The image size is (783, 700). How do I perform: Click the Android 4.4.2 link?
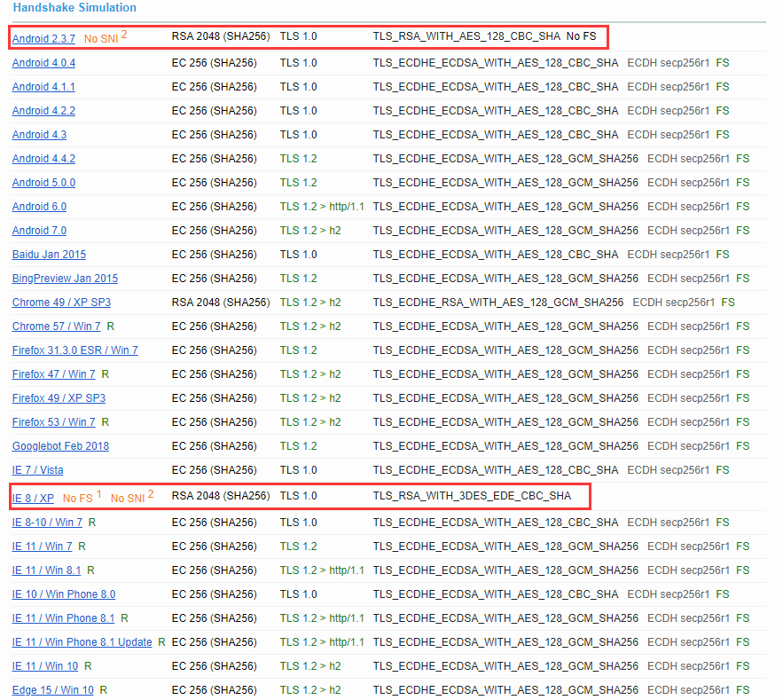pos(44,159)
